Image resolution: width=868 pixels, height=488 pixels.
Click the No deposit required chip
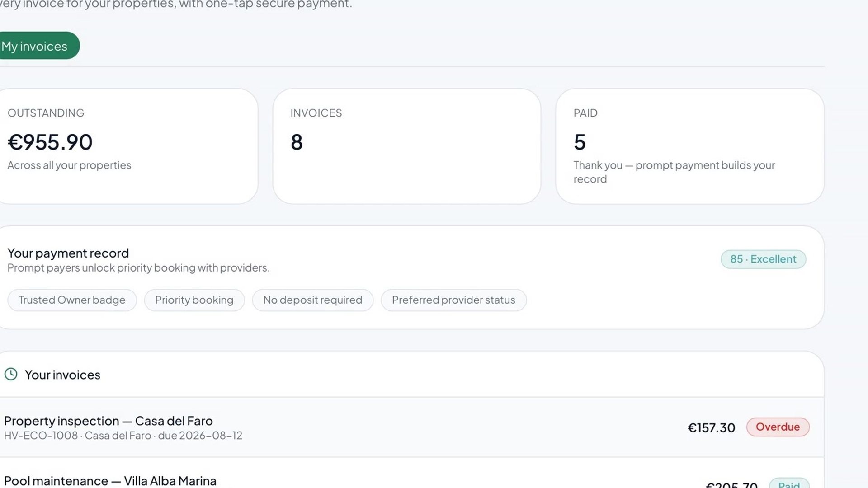312,300
